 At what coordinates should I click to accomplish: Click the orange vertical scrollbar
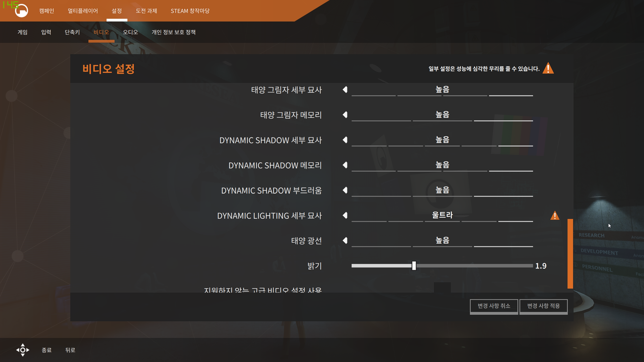point(570,253)
